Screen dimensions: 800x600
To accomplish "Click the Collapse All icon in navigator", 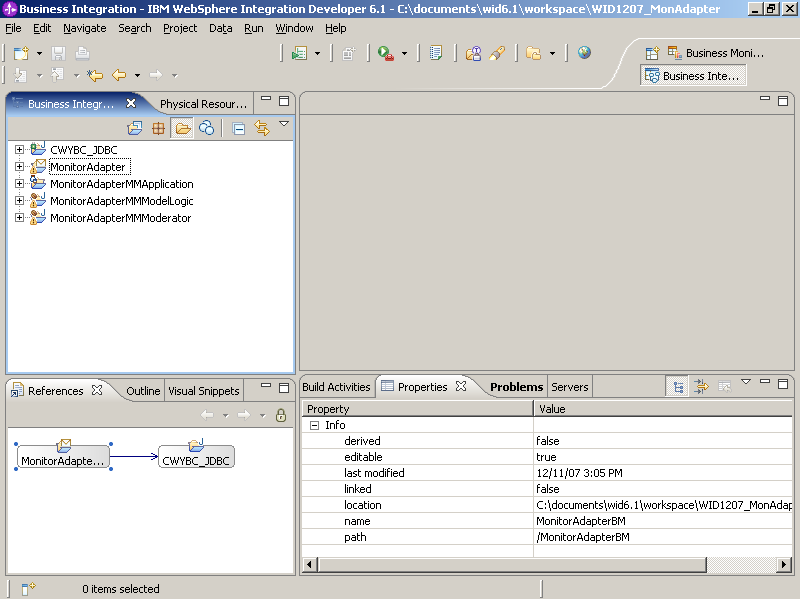I will coord(238,129).
